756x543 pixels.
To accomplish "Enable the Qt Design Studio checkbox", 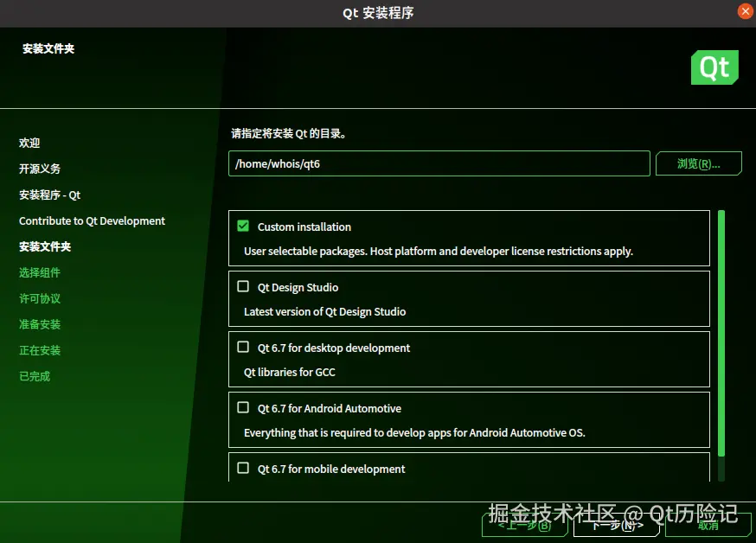I will [243, 287].
